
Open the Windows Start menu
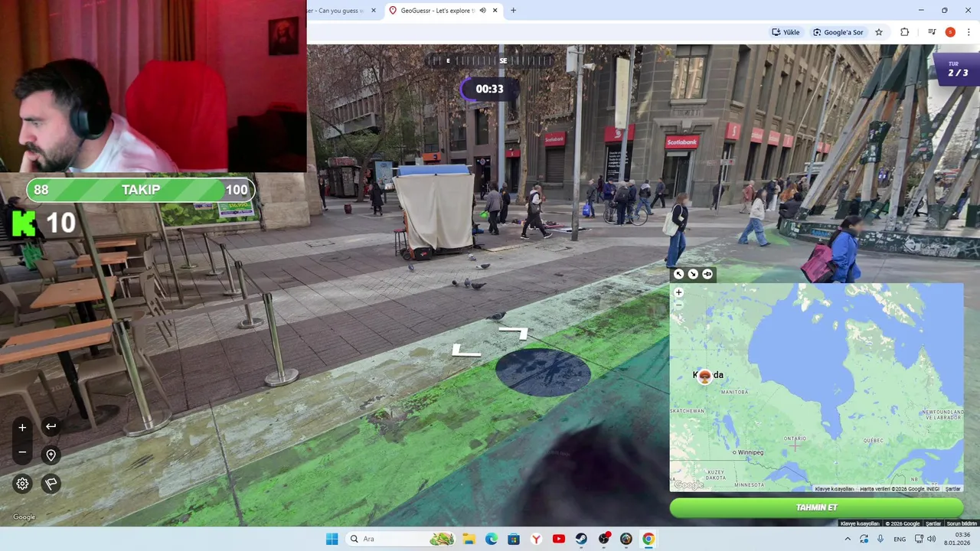[332, 539]
